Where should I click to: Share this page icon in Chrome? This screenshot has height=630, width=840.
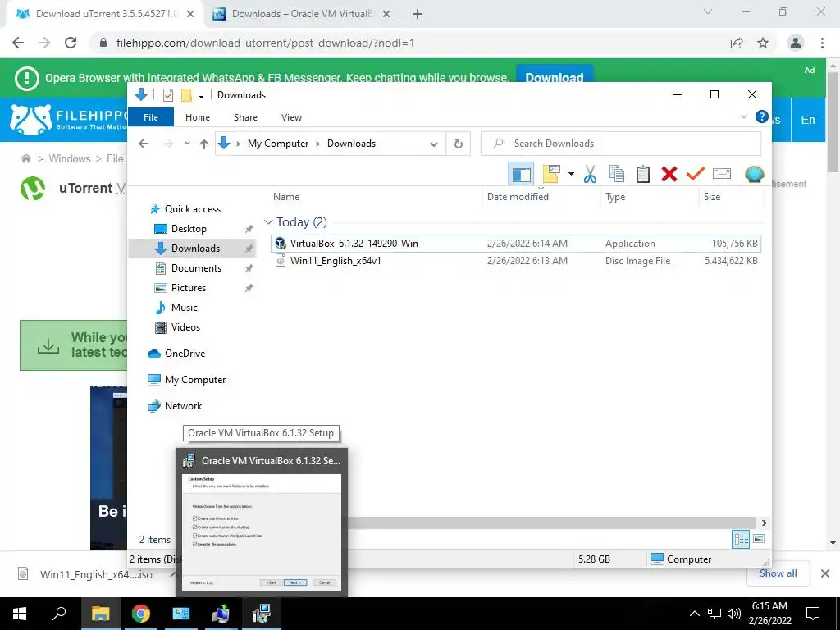737,43
